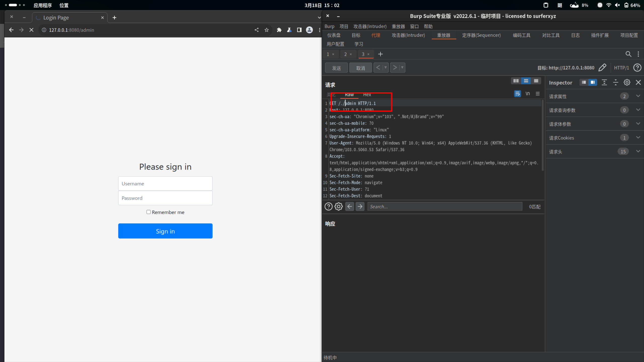
Task: Click the HTTP/1 protocol toggle
Action: point(621,68)
